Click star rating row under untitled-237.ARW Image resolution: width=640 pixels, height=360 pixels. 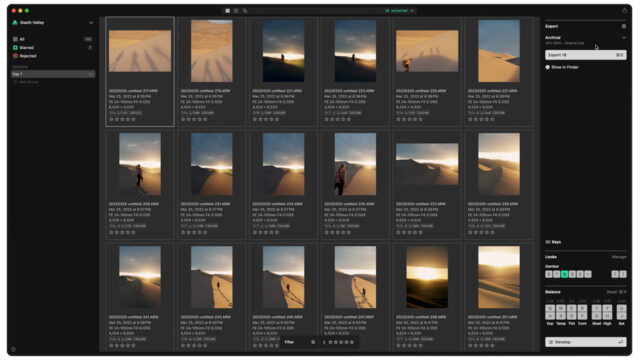[409, 232]
